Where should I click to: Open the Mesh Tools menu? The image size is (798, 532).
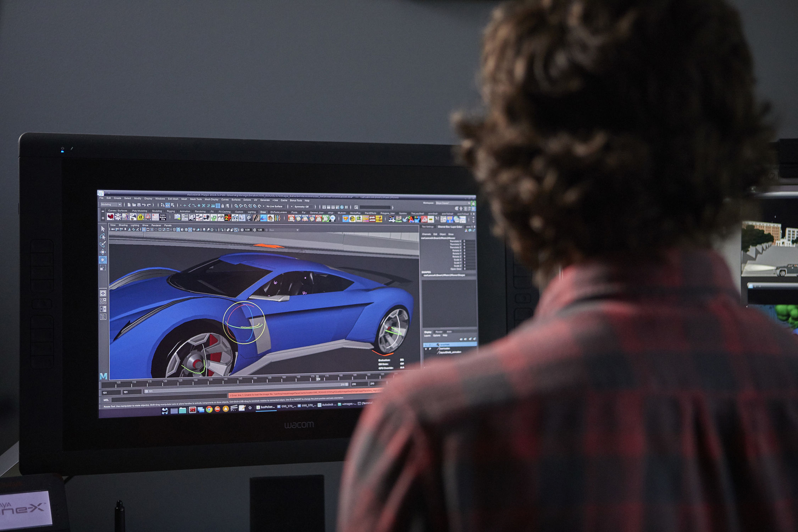coord(196,199)
